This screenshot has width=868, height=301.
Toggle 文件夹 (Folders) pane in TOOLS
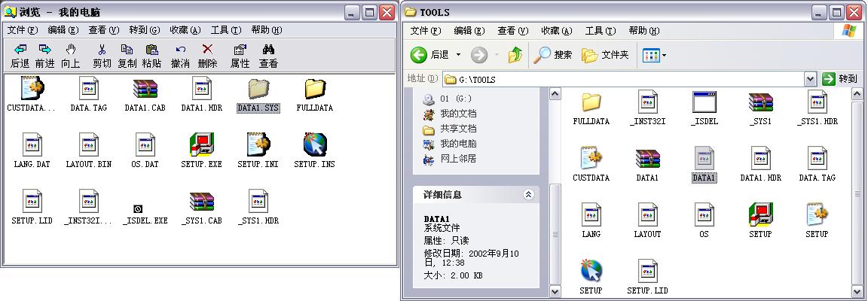tap(604, 55)
